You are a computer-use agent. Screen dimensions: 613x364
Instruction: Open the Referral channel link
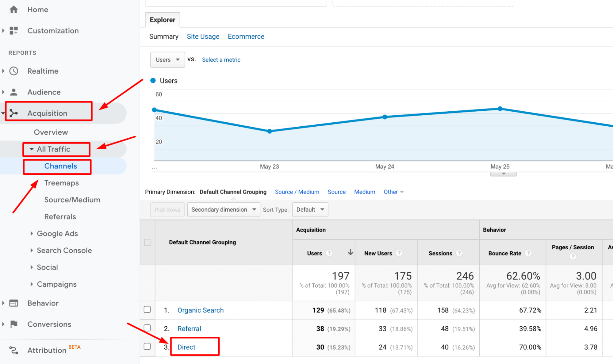pyautogui.click(x=189, y=328)
